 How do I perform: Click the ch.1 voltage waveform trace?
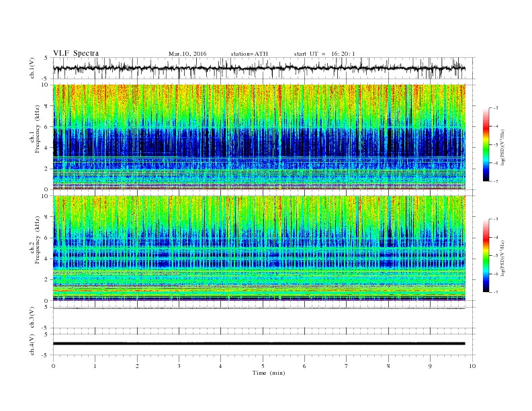coord(259,68)
